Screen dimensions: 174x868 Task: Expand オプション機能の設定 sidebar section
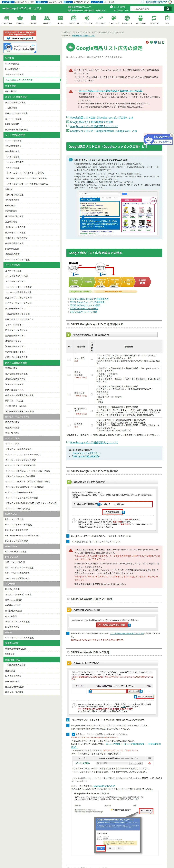coord(32,97)
